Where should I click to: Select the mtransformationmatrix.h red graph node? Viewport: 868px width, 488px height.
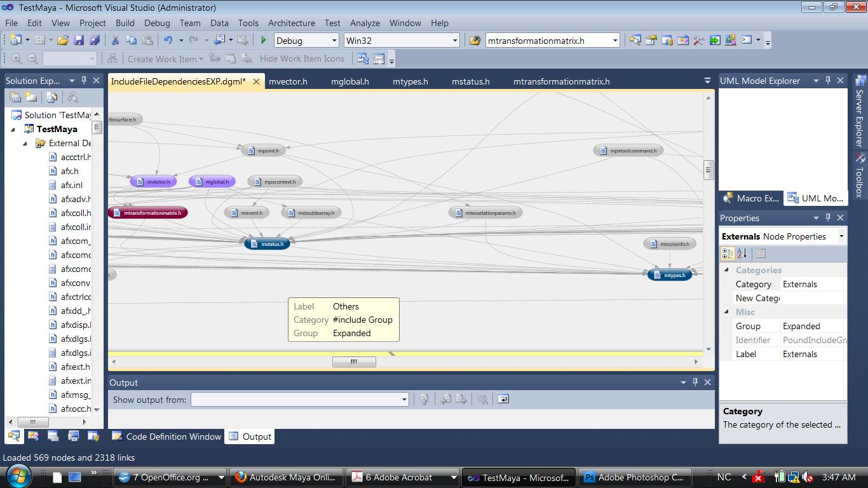pos(148,213)
